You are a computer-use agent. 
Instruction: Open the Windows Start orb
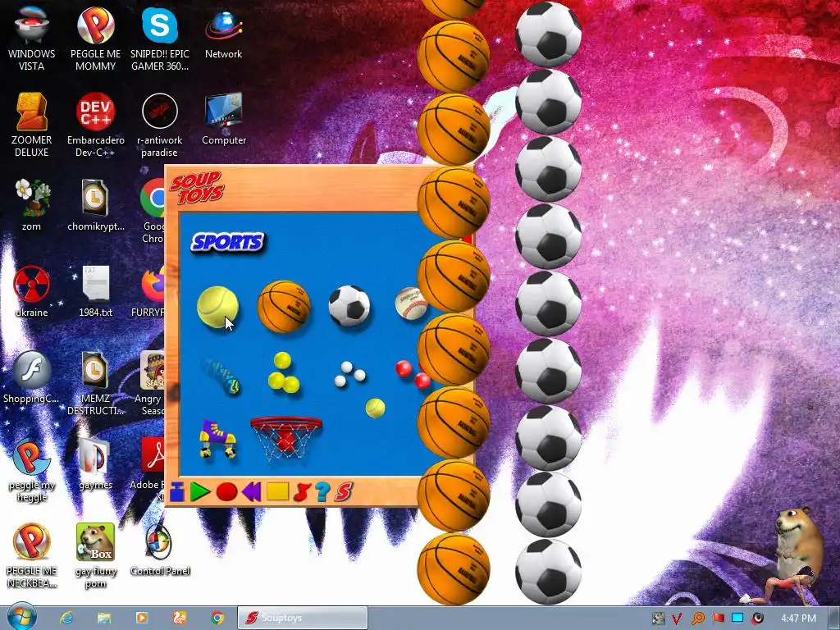coord(22,617)
